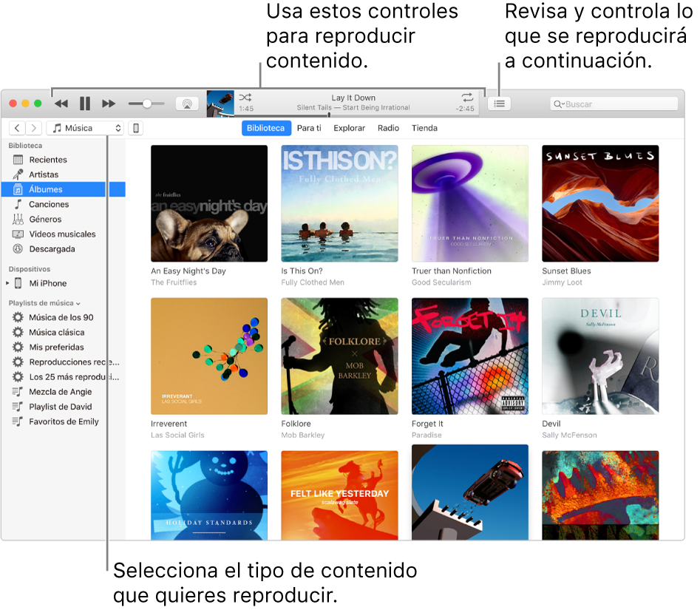Screen dimensions: 700x610
Task: Click Fully Clothed Men artist name
Action: click(313, 282)
